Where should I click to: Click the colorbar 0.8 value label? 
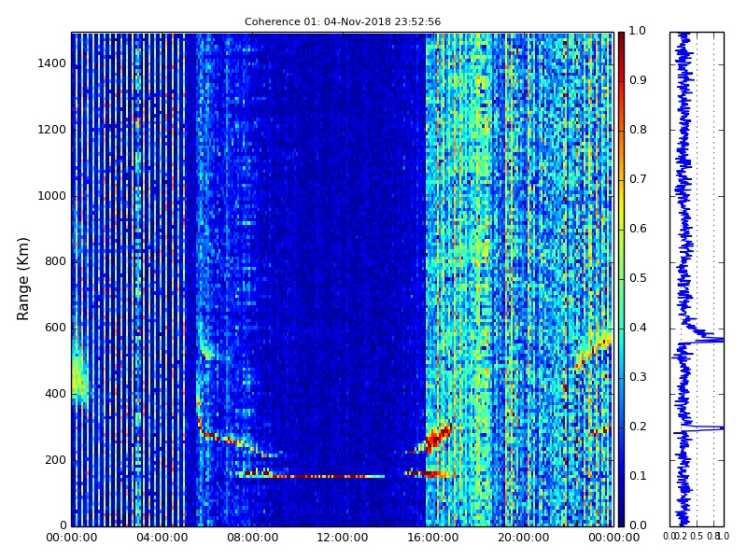pyautogui.click(x=638, y=130)
